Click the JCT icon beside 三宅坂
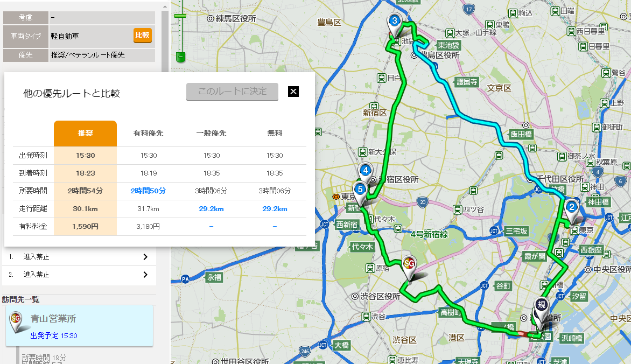 [494, 230]
